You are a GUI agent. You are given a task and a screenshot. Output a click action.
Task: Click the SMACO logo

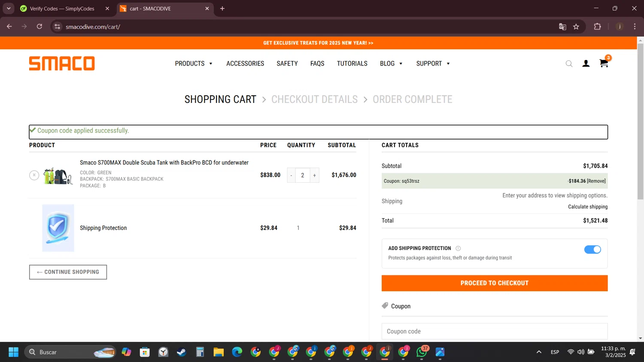point(62,63)
